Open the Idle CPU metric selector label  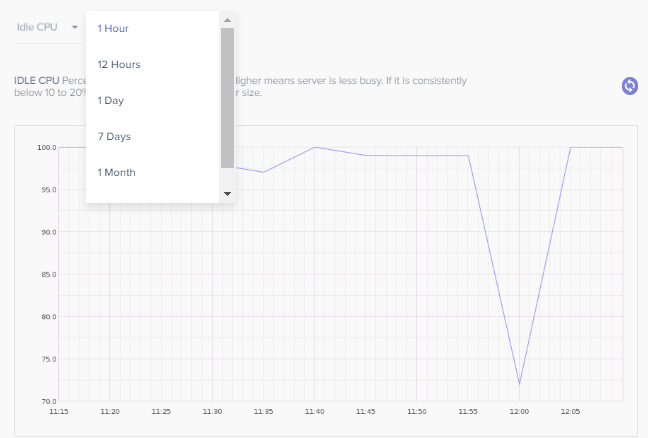click(x=37, y=27)
